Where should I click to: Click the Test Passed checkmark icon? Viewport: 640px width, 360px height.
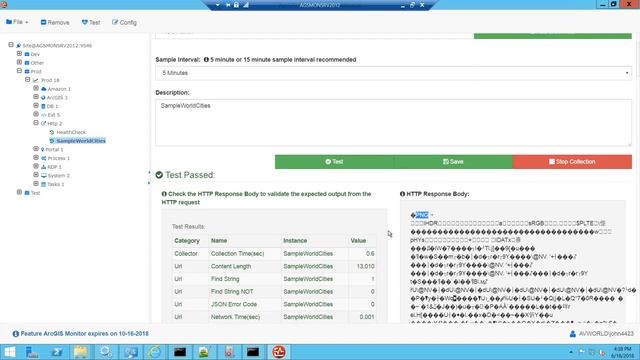(x=159, y=175)
